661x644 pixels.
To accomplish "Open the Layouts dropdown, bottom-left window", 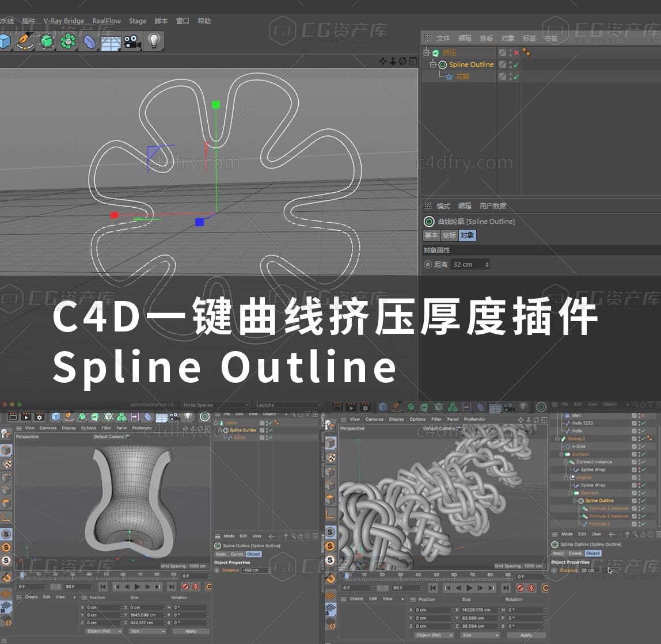I will [x=288, y=405].
